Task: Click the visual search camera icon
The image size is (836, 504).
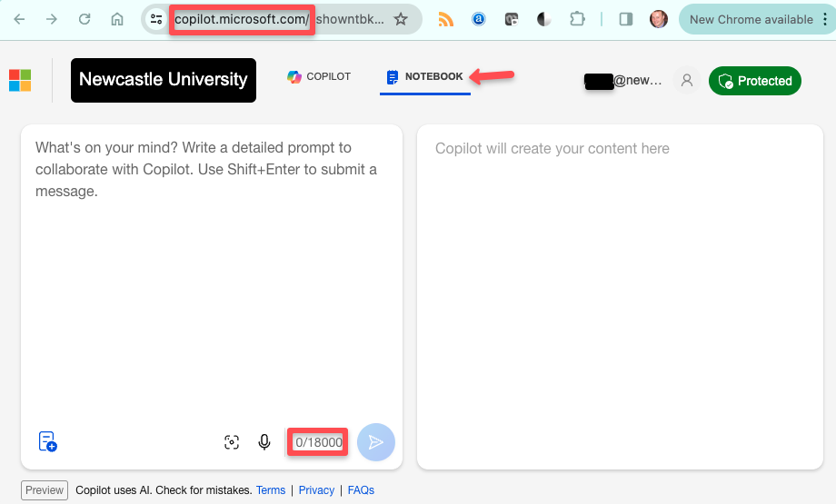Action: [x=232, y=442]
